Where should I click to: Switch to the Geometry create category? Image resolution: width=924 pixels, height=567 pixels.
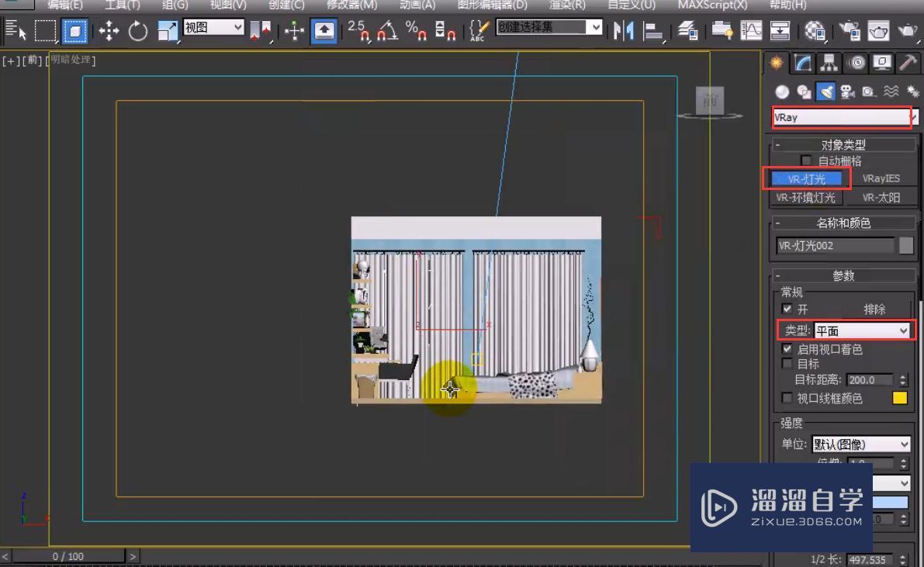coord(782,92)
